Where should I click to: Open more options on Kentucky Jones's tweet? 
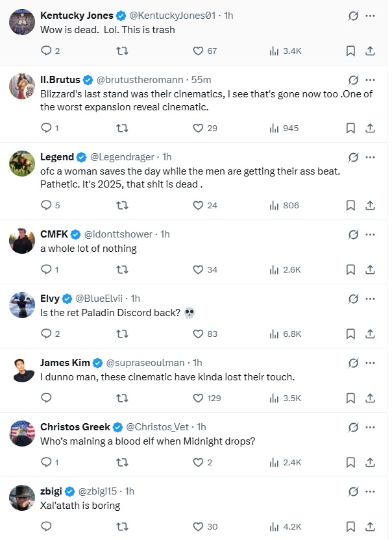[371, 16]
